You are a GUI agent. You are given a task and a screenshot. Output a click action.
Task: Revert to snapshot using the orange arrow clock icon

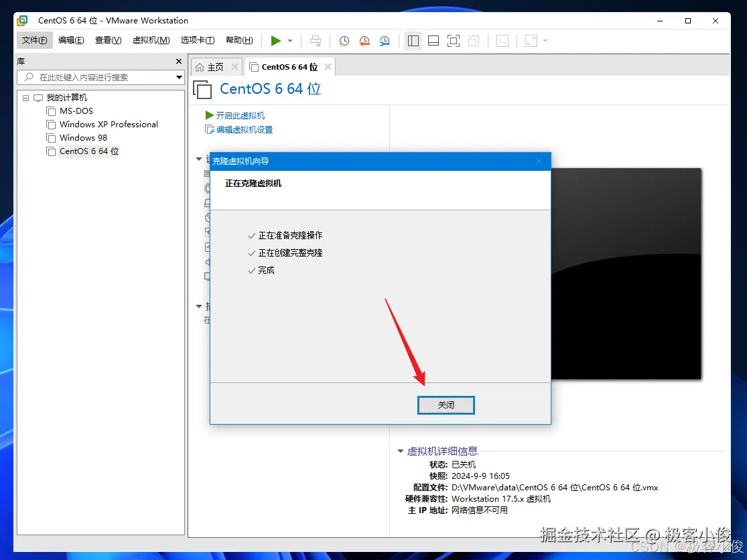[364, 41]
